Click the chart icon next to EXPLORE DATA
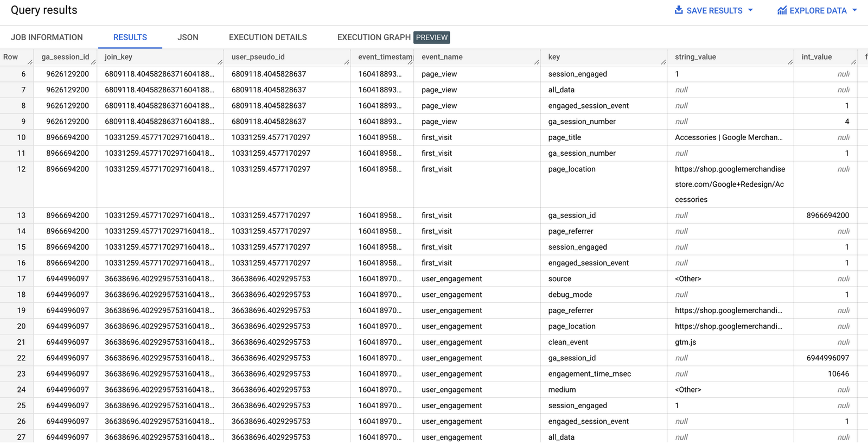 tap(782, 10)
